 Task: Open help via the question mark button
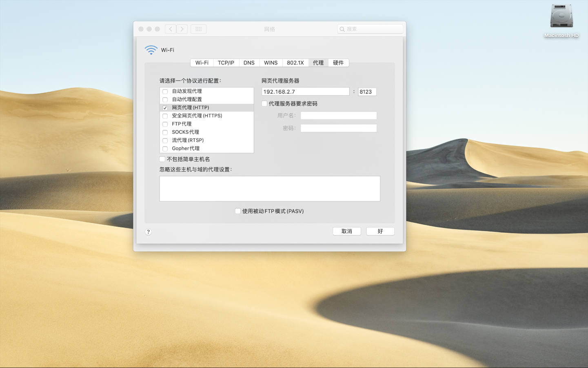click(148, 232)
